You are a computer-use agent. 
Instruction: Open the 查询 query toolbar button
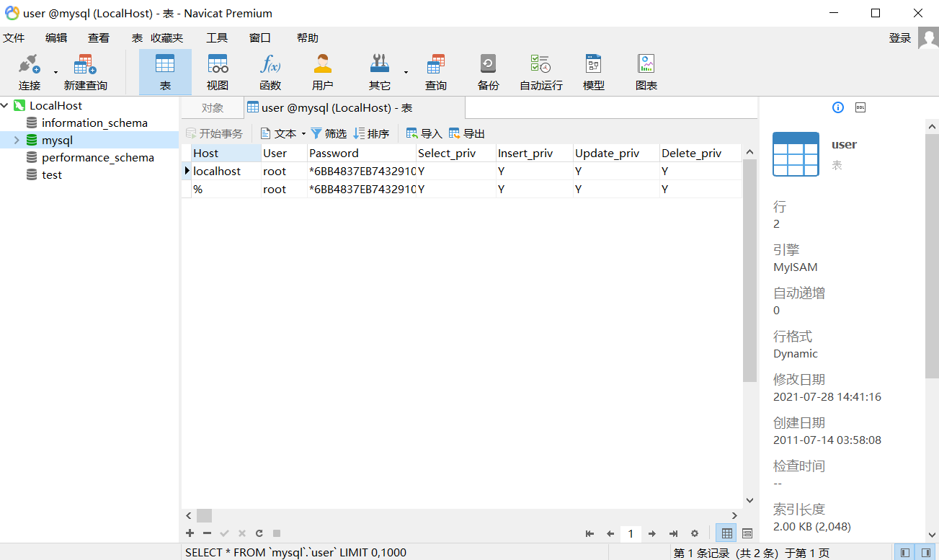pos(436,72)
